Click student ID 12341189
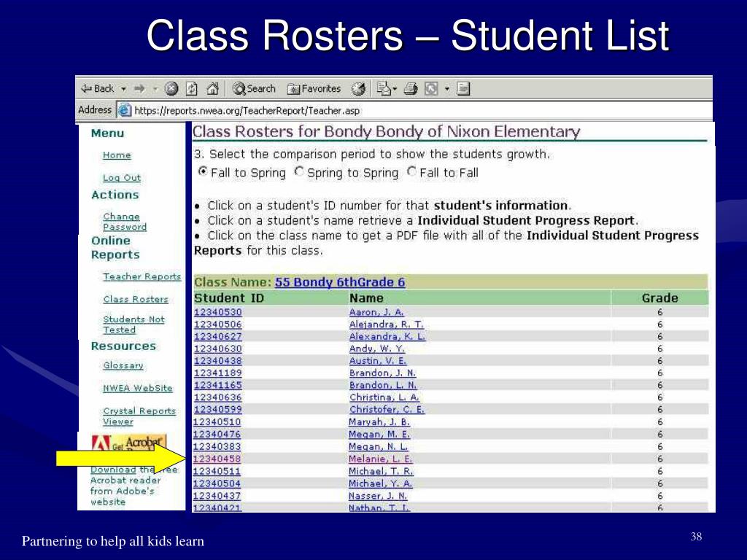This screenshot has height=560, width=747. point(217,373)
